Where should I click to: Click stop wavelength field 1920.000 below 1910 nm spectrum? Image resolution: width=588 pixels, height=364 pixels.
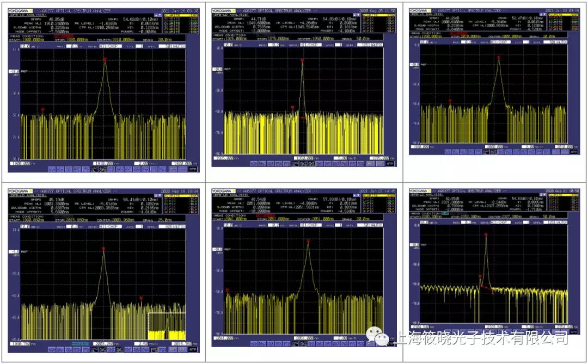pos(182,163)
